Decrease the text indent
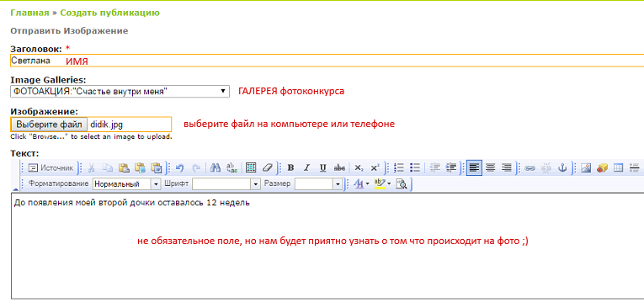This screenshot has width=644, height=308. (x=434, y=167)
